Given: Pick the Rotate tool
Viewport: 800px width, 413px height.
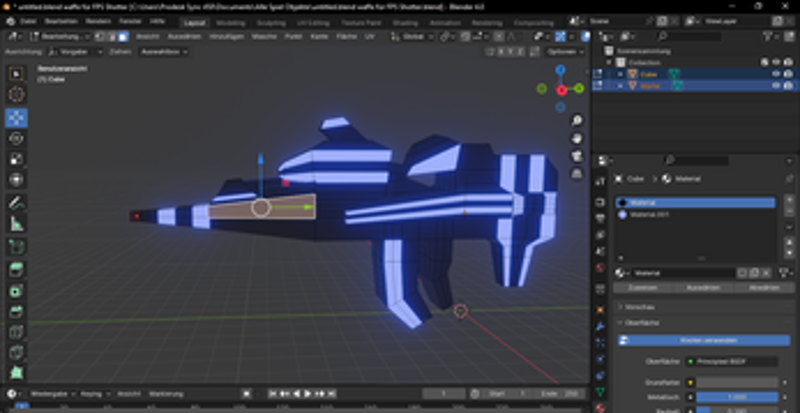Looking at the screenshot, I should click(x=16, y=138).
